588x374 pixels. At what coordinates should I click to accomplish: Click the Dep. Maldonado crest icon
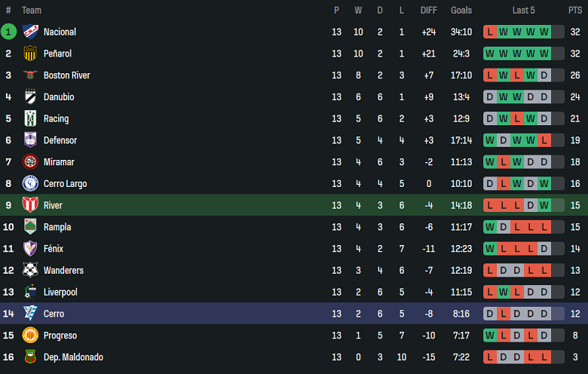coord(30,357)
